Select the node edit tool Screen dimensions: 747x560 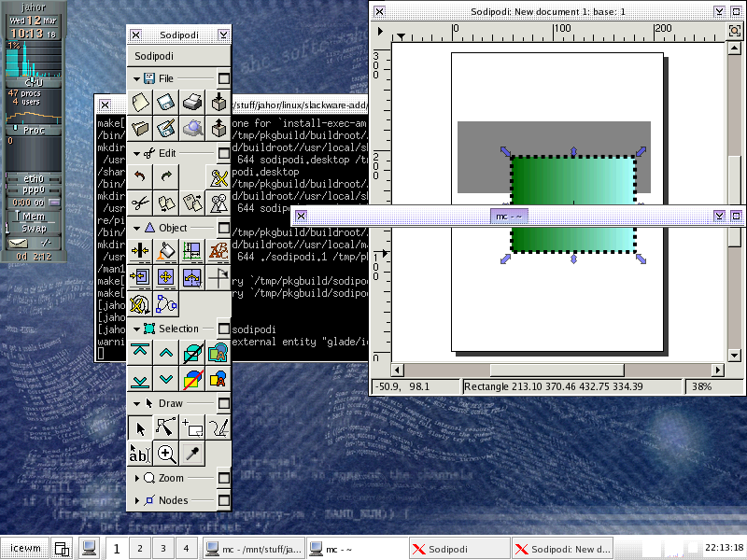pos(166,428)
